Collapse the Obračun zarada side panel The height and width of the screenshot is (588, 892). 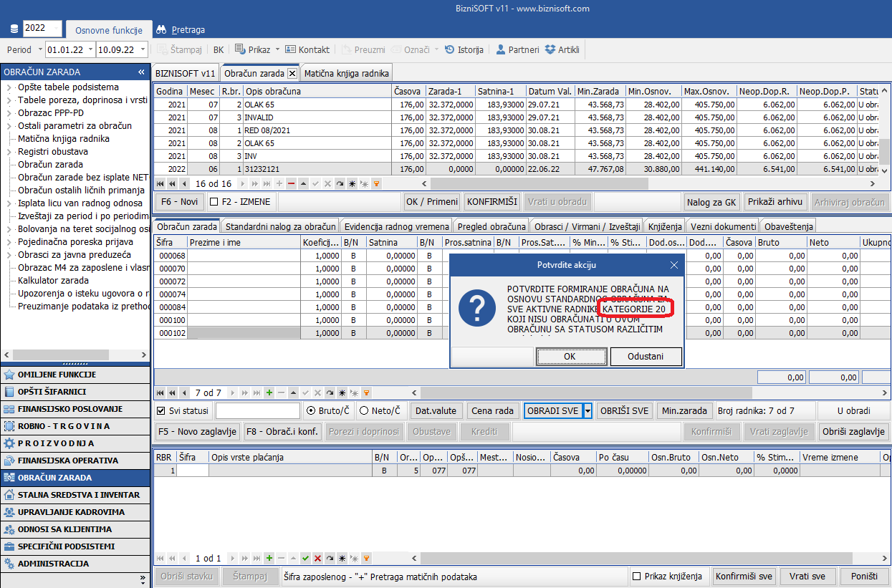point(142,72)
